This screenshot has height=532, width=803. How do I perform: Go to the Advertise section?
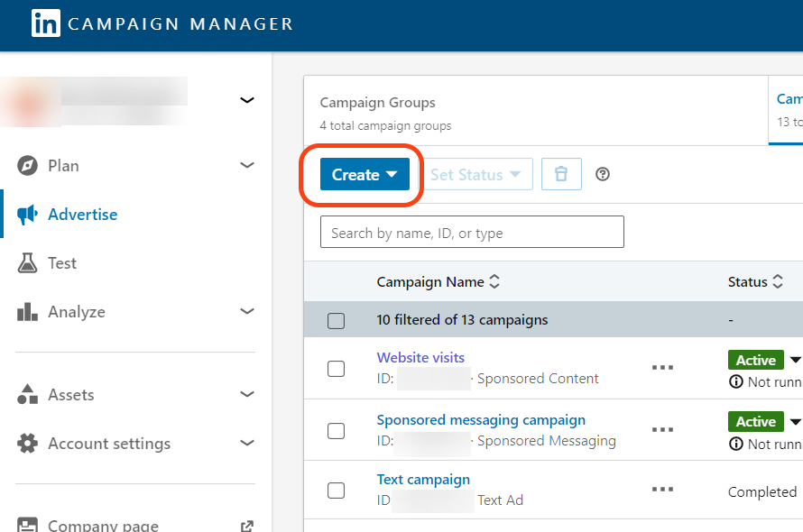(x=82, y=215)
